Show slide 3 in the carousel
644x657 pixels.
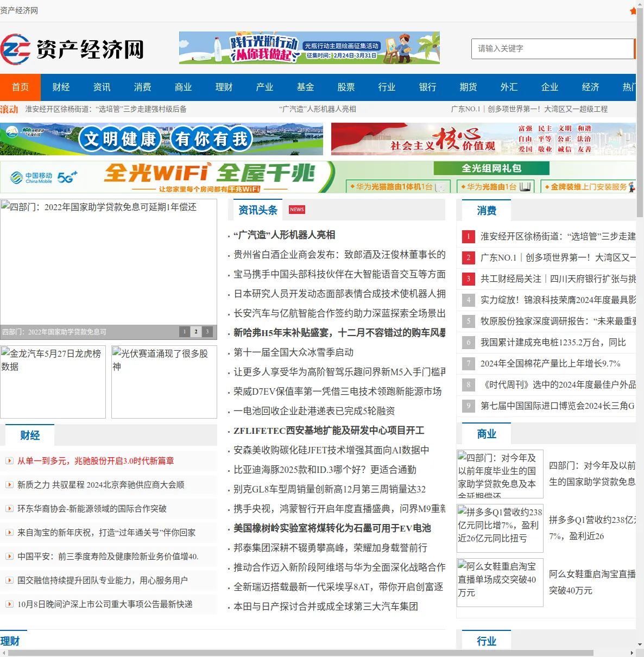[x=207, y=331]
